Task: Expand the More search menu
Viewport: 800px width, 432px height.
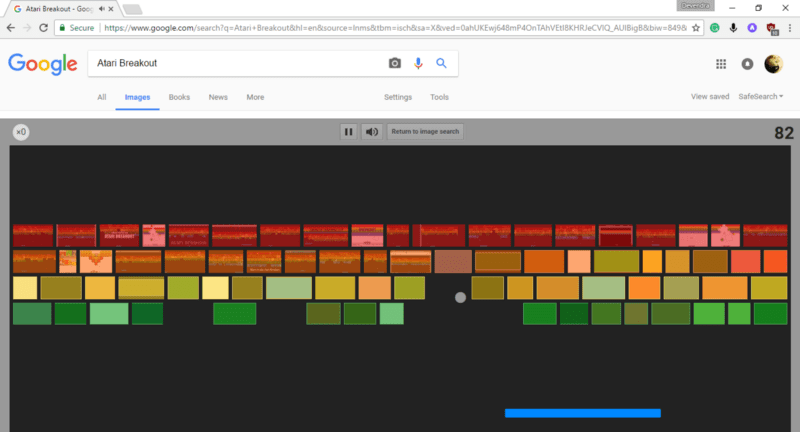Action: (255, 97)
